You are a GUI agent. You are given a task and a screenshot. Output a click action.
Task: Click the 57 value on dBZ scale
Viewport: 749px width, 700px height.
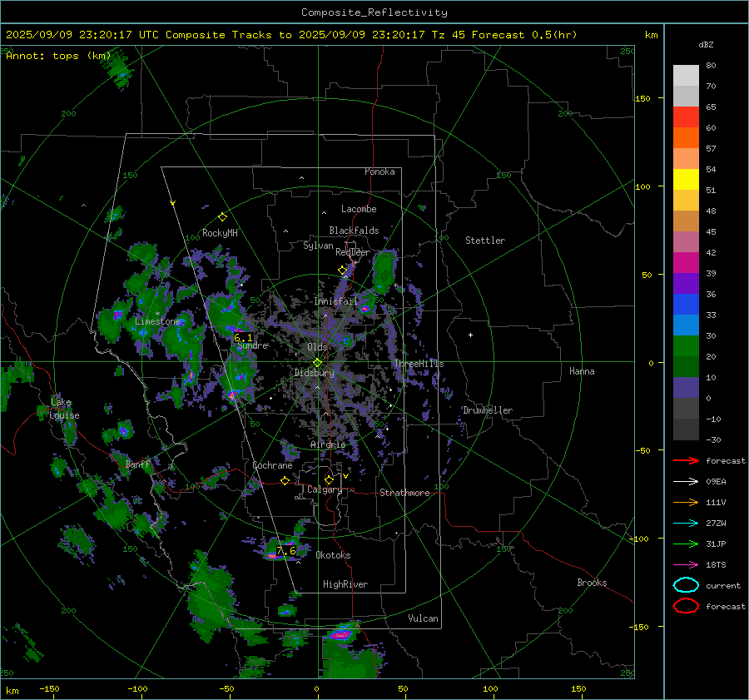(711, 149)
